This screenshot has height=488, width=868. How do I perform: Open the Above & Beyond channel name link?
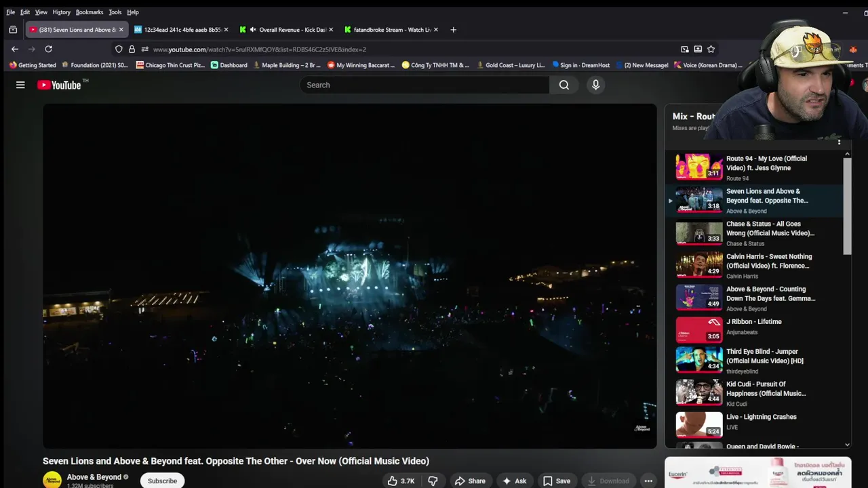[94, 477]
